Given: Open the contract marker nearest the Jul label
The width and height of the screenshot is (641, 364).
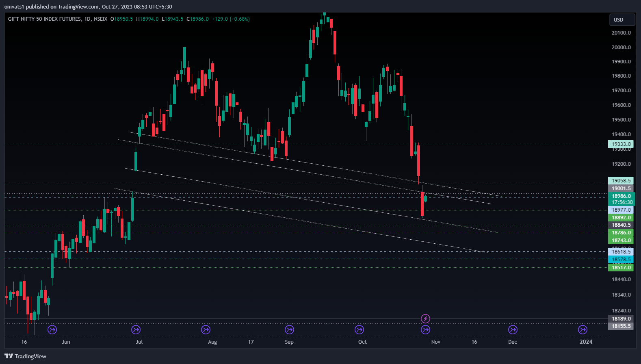Looking at the screenshot, I should click(x=136, y=329).
